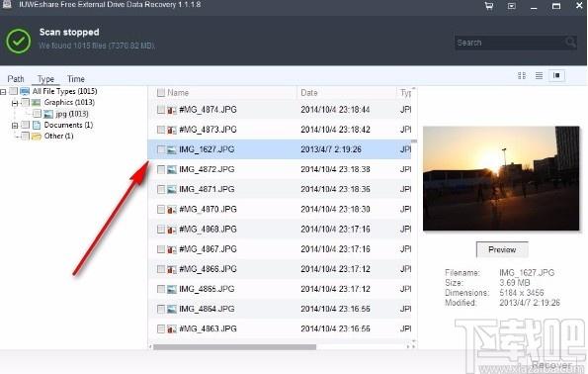
Task: Click the Documents category page icon
Action: coord(37,125)
